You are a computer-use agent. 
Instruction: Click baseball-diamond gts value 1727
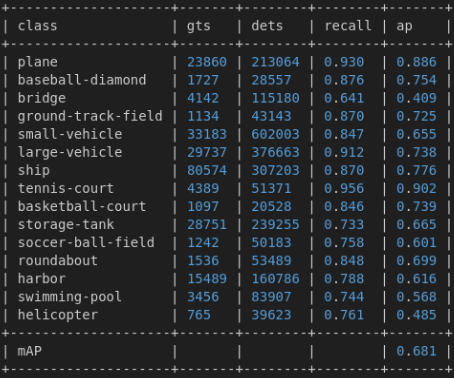[203, 80]
